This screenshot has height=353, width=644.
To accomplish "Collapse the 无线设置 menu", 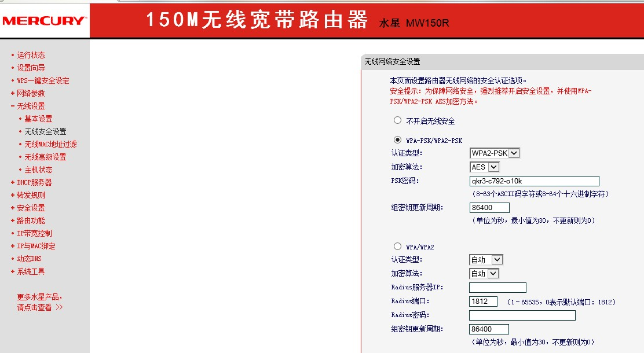I will [x=31, y=106].
